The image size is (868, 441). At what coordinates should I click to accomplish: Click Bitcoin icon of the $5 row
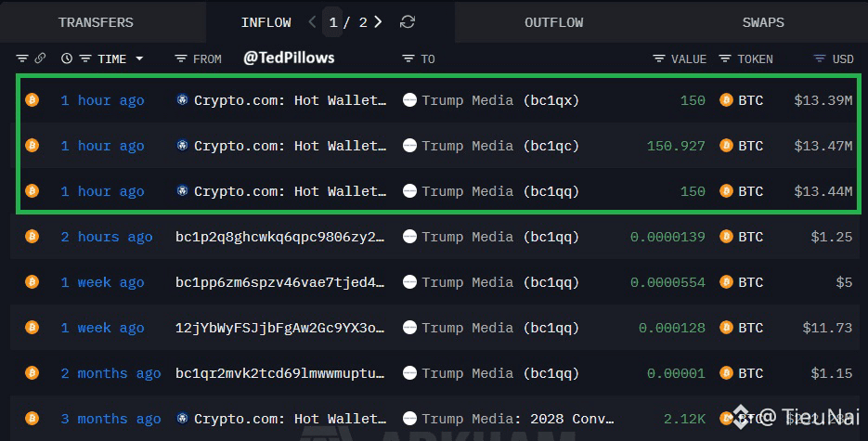click(32, 281)
